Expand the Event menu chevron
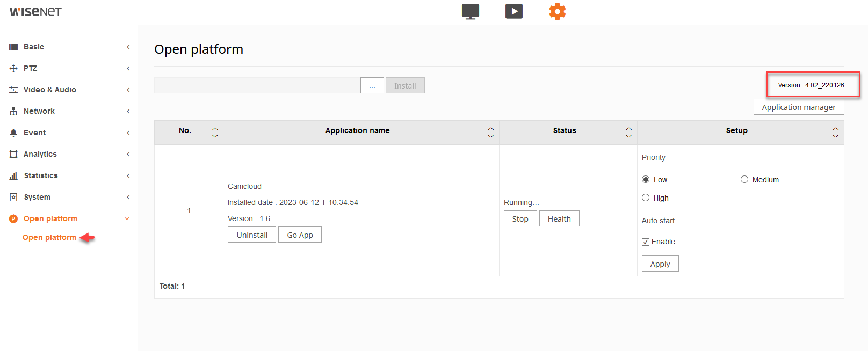 tap(128, 133)
